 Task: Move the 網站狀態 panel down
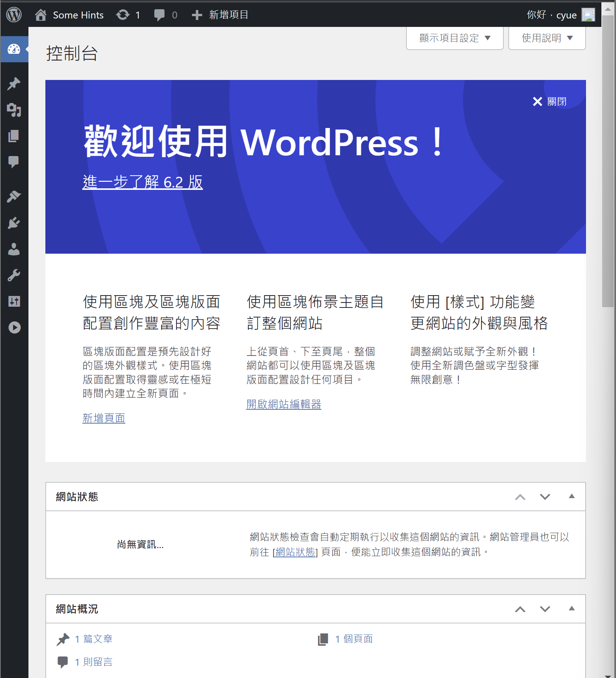(545, 497)
